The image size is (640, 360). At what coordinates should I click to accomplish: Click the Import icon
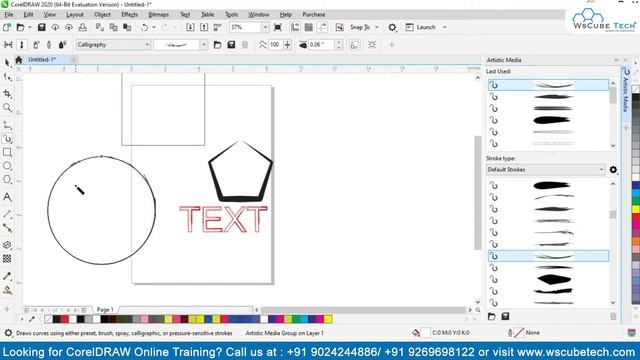pos(190,27)
